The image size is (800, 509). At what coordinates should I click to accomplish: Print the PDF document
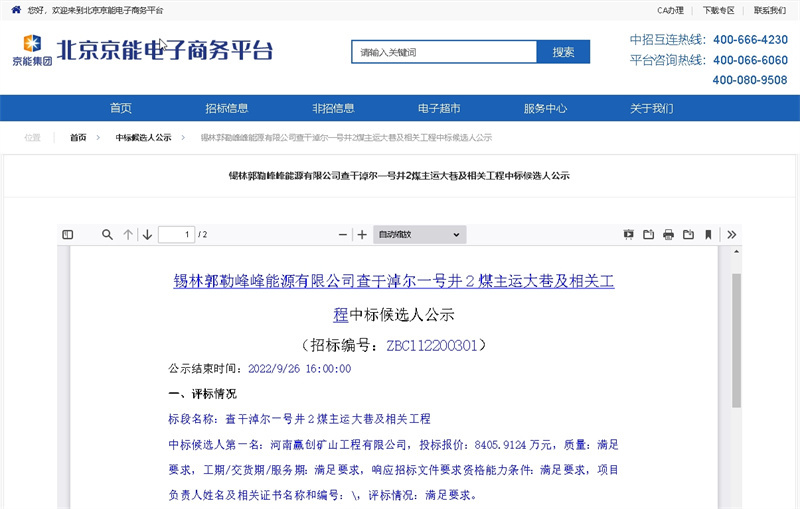click(x=668, y=235)
